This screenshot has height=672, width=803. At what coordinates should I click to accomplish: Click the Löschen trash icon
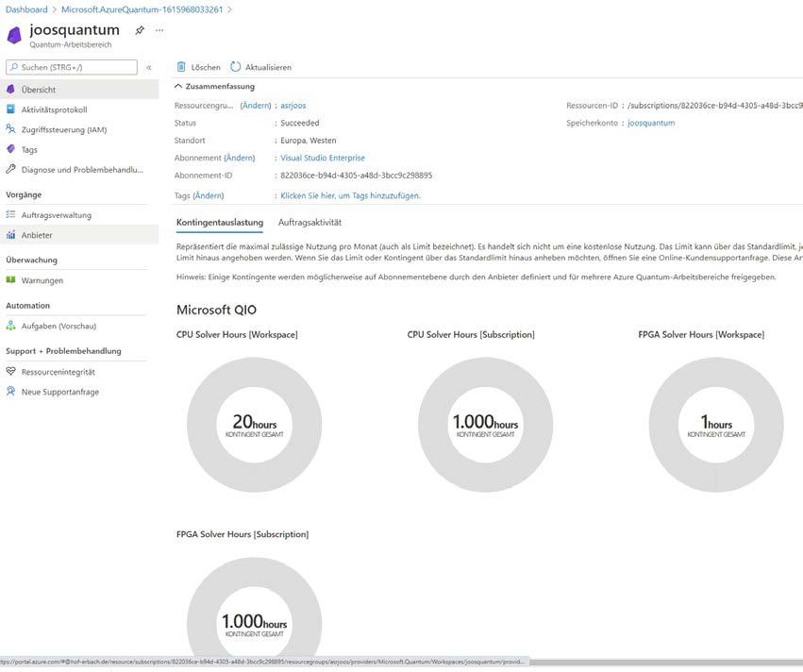[x=181, y=67]
